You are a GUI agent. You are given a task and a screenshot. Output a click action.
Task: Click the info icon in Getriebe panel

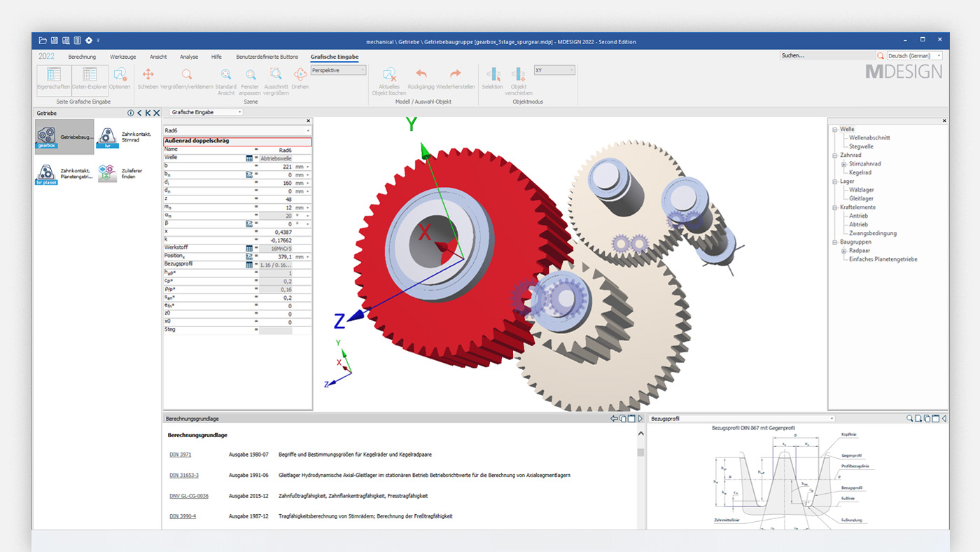(x=130, y=113)
